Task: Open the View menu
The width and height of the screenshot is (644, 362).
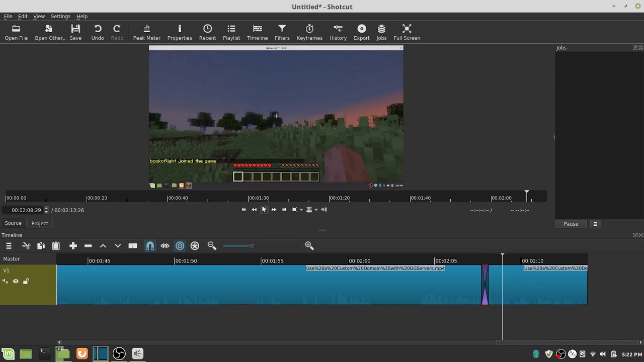Action: pos(39,16)
